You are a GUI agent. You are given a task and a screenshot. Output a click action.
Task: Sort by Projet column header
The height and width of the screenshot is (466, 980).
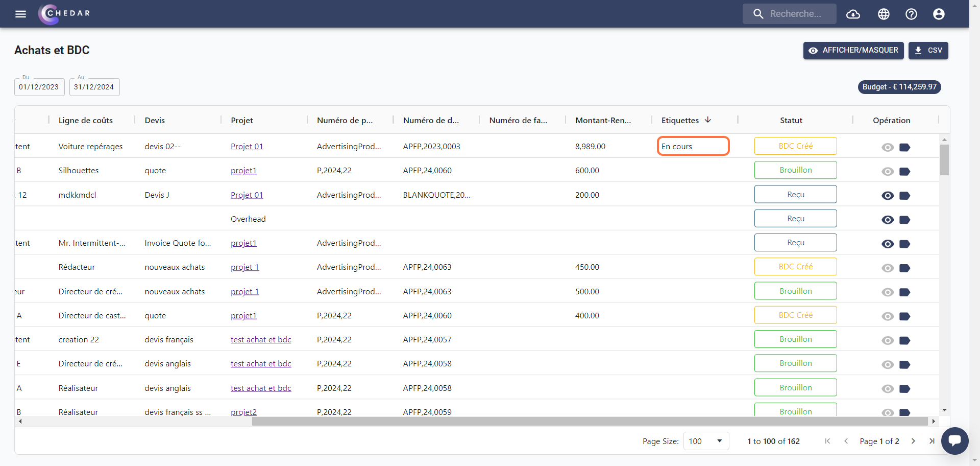[242, 120]
